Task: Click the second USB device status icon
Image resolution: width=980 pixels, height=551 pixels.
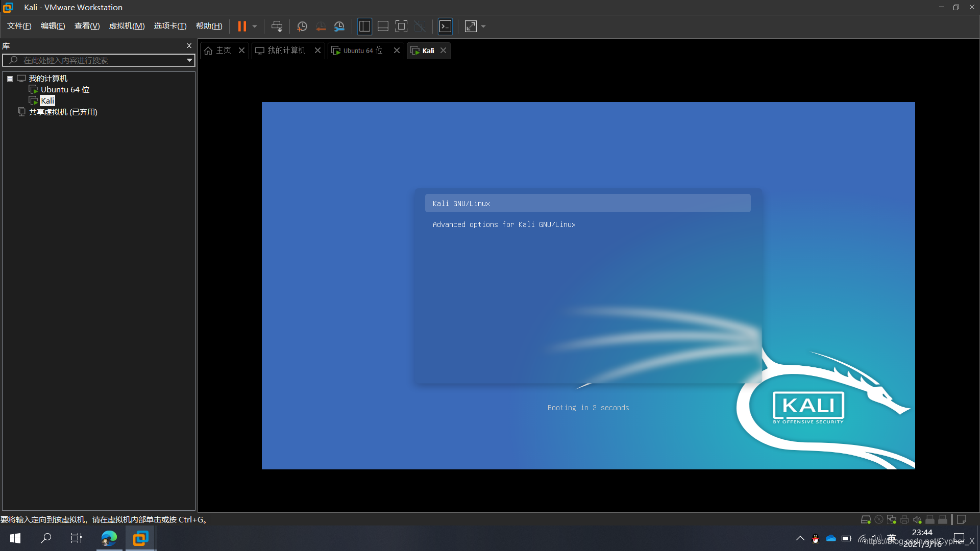Action: [x=942, y=519]
